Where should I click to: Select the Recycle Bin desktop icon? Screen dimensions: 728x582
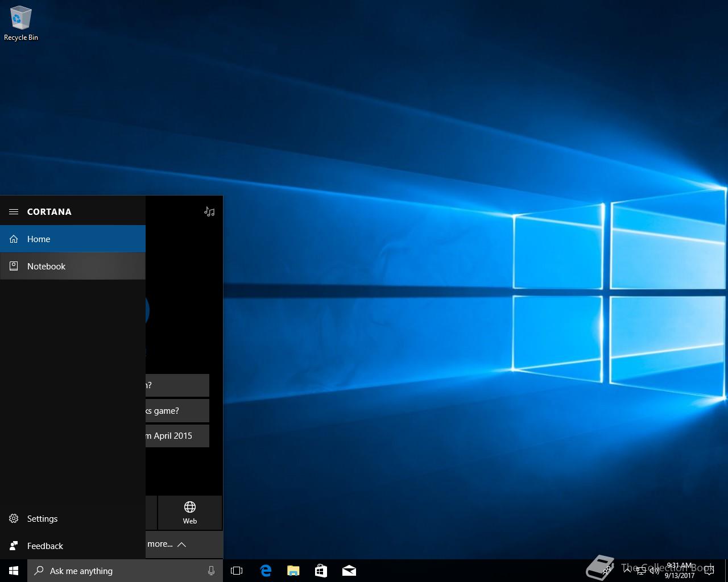[x=21, y=23]
